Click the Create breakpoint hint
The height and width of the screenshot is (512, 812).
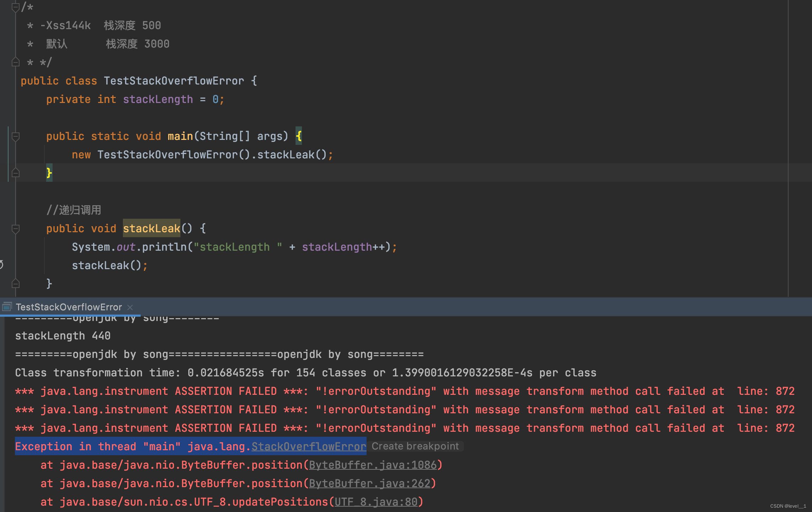[415, 446]
